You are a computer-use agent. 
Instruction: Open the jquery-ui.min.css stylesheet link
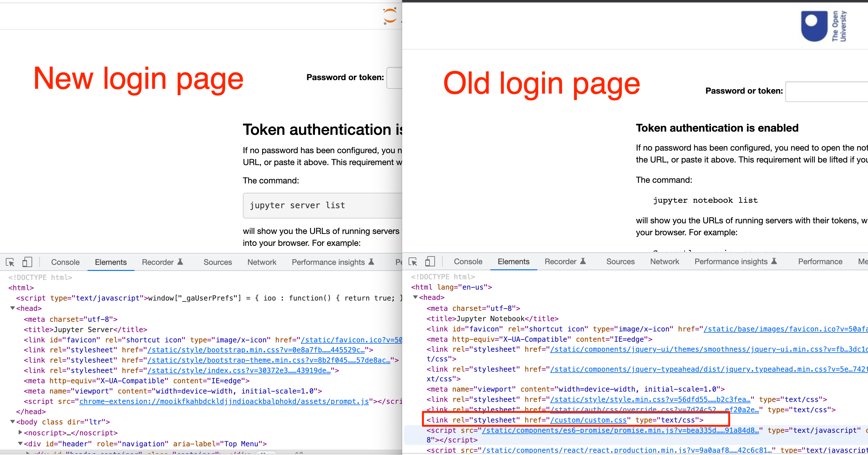(x=709, y=349)
